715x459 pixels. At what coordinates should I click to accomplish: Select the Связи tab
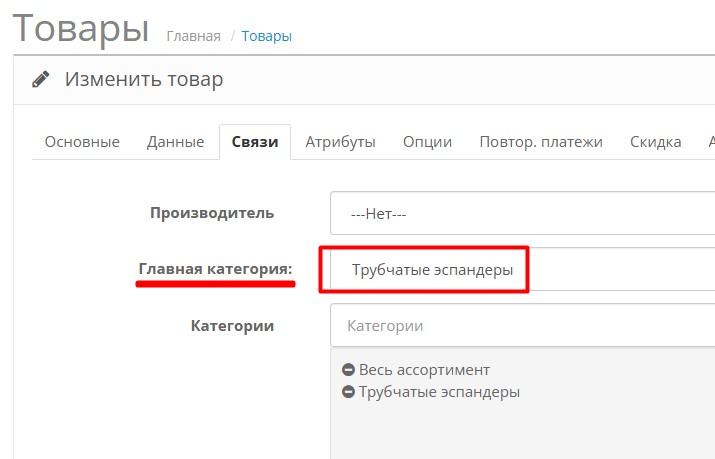tap(255, 142)
